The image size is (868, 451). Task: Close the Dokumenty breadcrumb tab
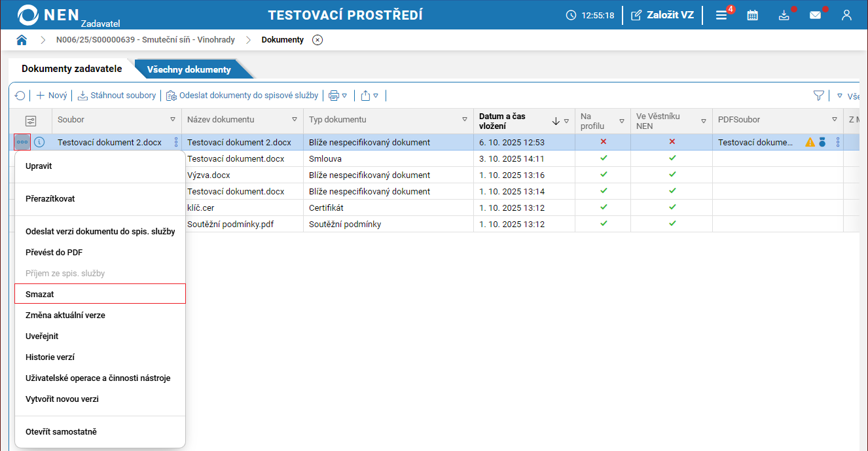pos(317,40)
